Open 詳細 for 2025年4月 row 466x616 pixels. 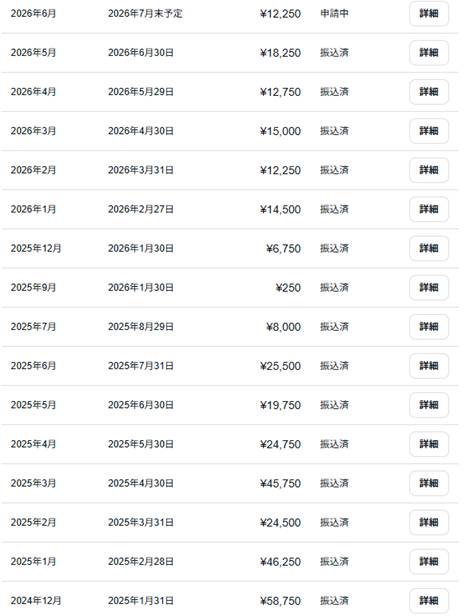coord(429,444)
